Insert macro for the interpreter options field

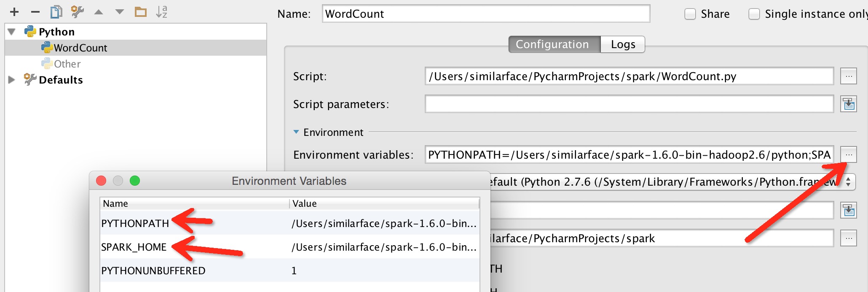click(x=849, y=210)
